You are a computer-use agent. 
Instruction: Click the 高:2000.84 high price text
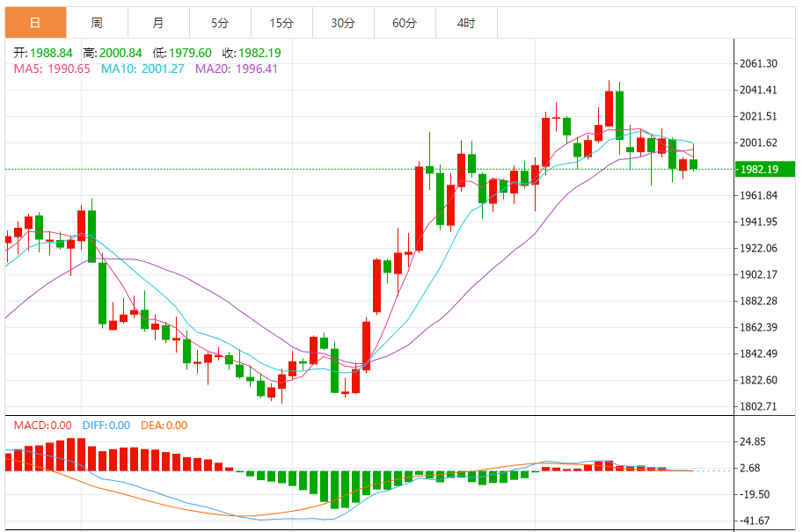[113, 53]
